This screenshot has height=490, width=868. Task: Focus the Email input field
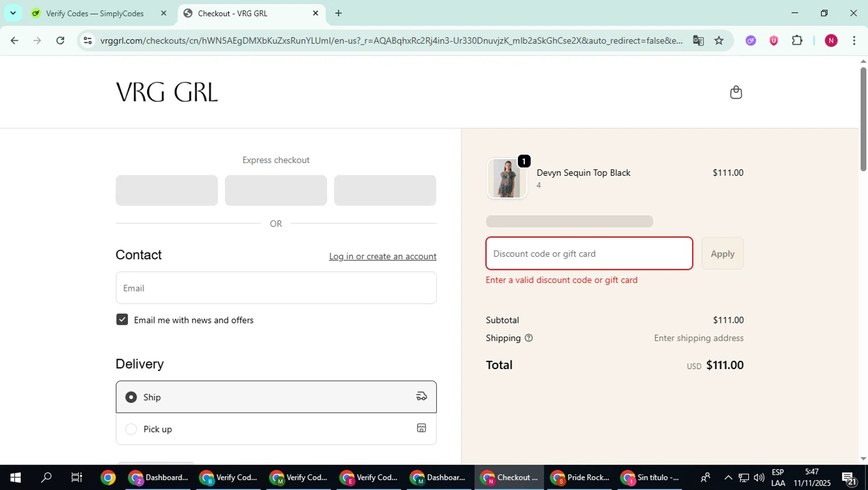pos(276,288)
